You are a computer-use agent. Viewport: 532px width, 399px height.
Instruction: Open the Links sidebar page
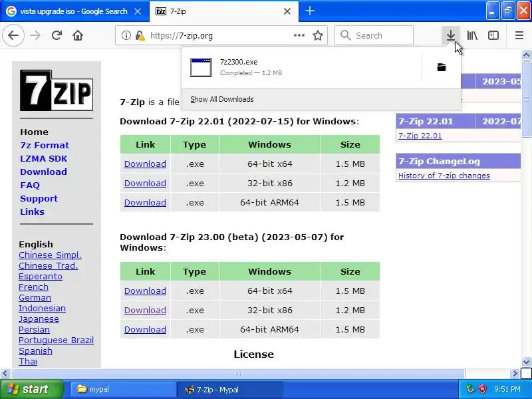pos(32,211)
